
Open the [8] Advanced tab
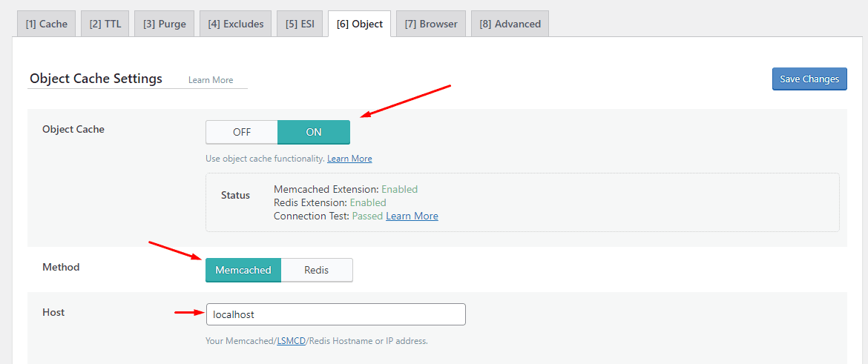coord(510,24)
